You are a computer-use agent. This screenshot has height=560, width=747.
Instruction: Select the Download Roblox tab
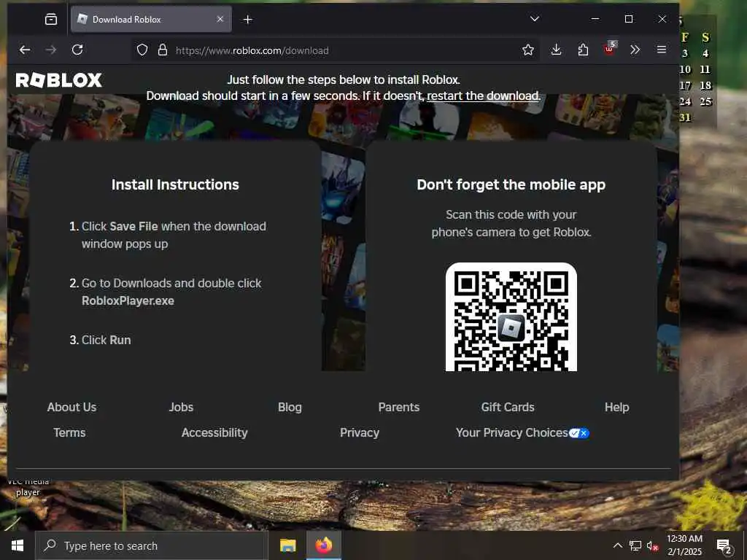click(151, 19)
